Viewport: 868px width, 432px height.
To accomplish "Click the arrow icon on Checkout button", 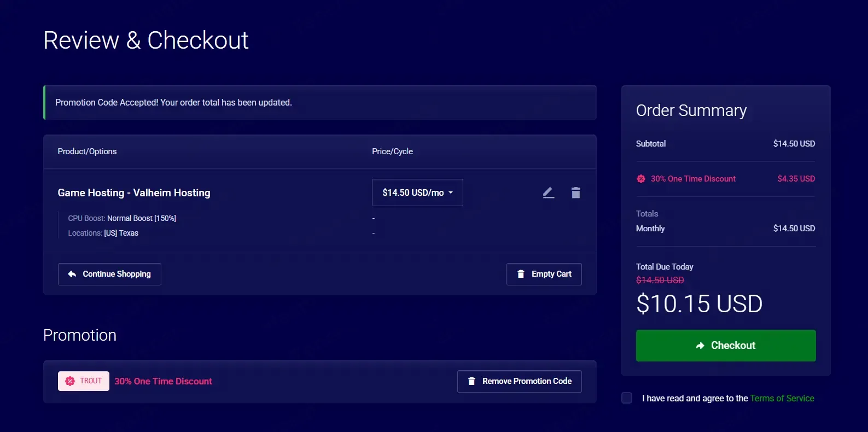I will pos(700,346).
